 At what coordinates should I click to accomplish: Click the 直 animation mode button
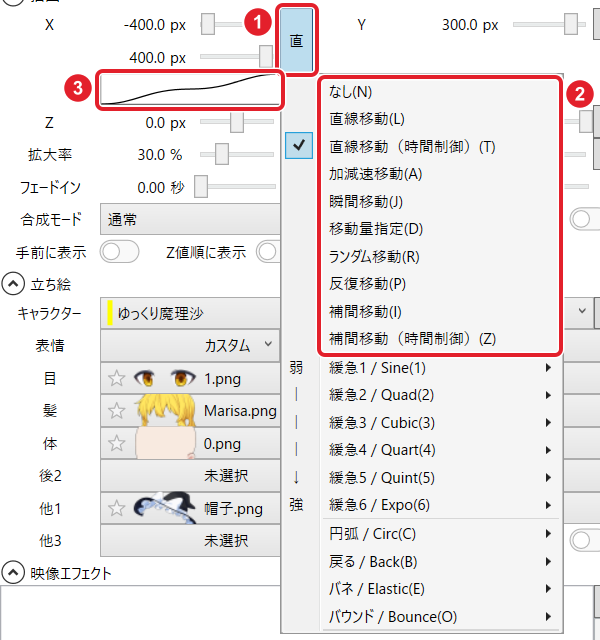click(297, 40)
